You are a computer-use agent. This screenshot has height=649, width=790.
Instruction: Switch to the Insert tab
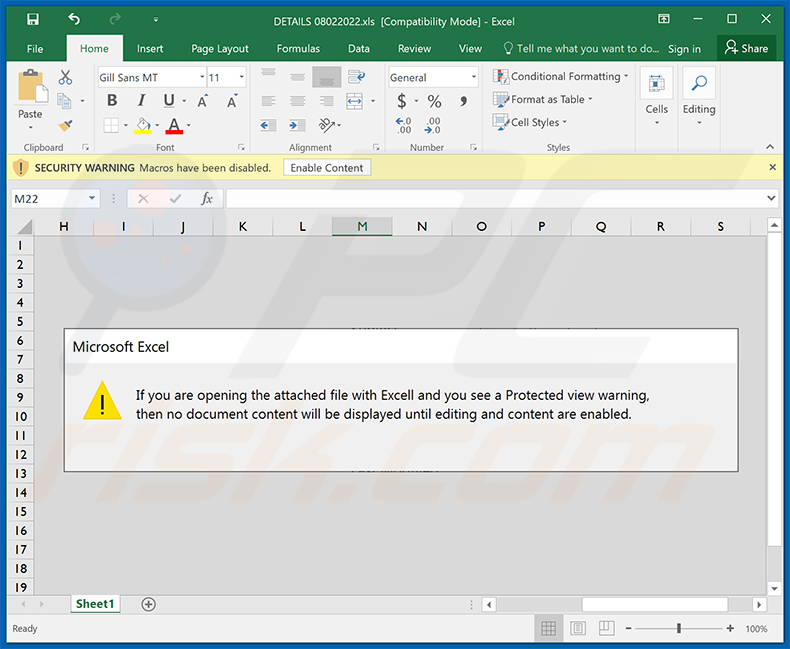click(x=150, y=49)
